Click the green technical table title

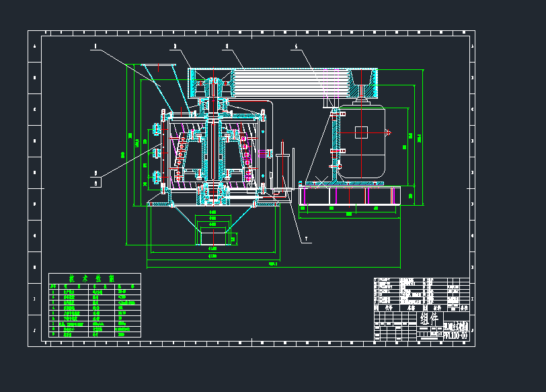(x=95, y=278)
